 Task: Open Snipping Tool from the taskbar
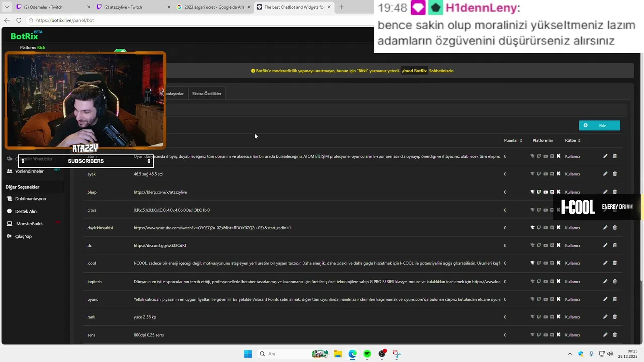click(397, 354)
